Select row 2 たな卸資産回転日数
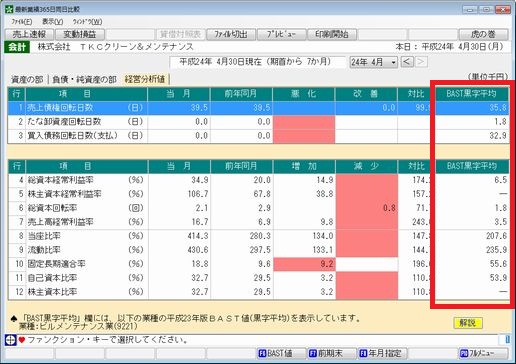Screen dimensions: 516x364 pyautogui.click(x=258, y=122)
